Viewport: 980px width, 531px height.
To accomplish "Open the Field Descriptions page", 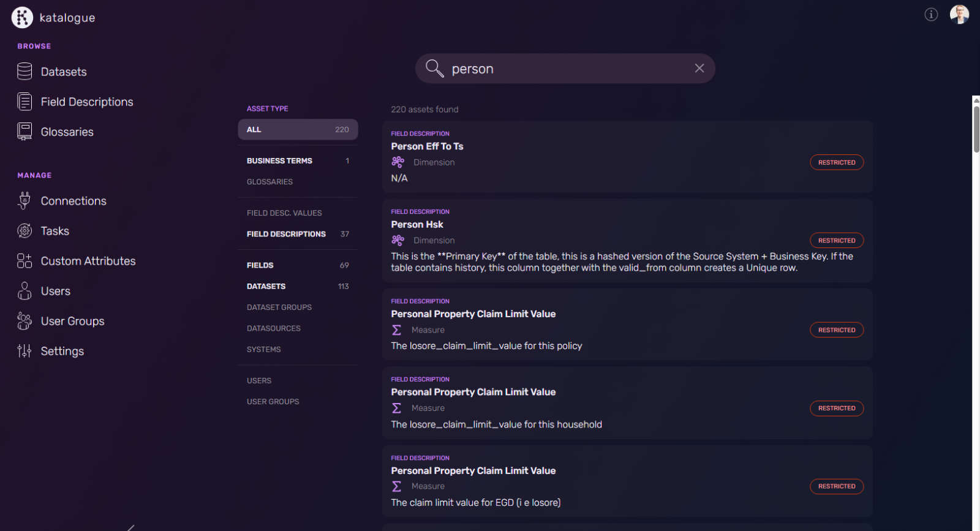I will pyautogui.click(x=86, y=102).
